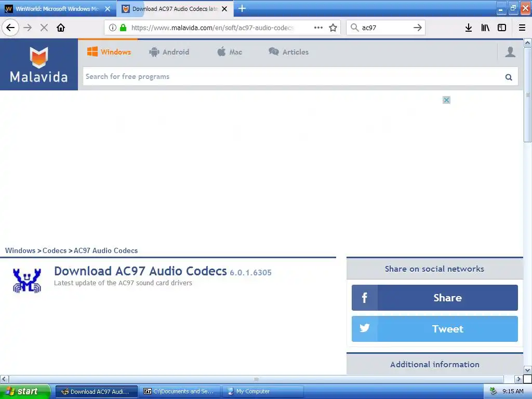Click the horizontal scrollbar right arrow
The width and height of the screenshot is (532, 399).
[518, 379]
